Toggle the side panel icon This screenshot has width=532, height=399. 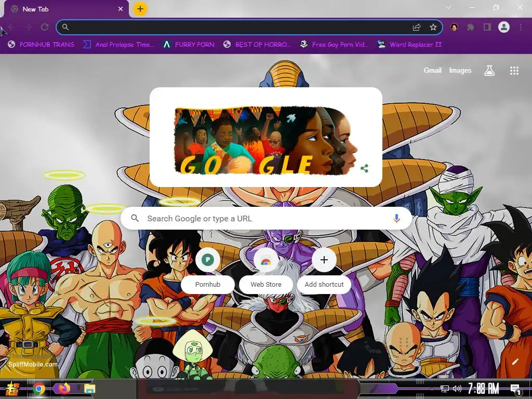click(x=487, y=27)
